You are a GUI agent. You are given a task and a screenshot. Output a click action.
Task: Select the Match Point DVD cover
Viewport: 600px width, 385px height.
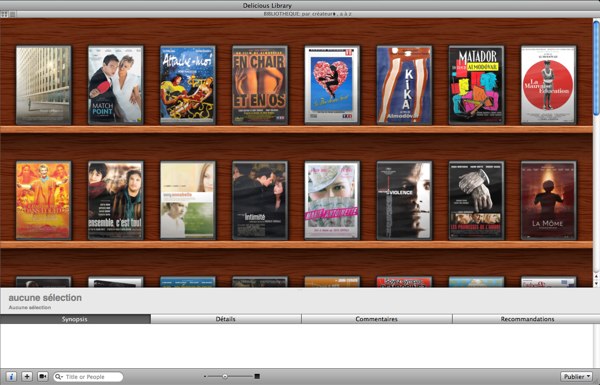[116, 85]
